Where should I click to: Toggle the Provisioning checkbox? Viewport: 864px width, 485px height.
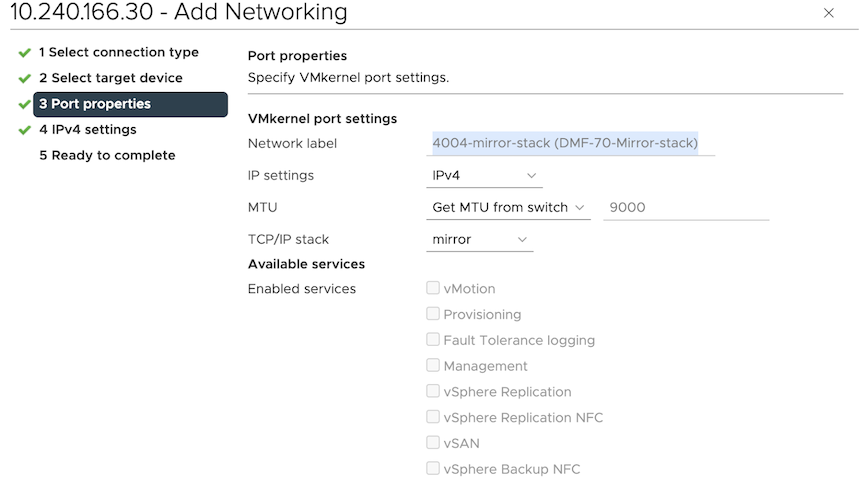[433, 314]
